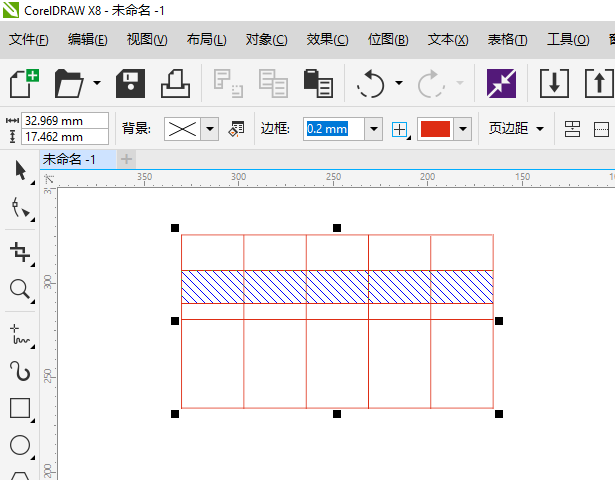Create a new document
Image resolution: width=615 pixels, height=480 pixels.
pos(24,83)
